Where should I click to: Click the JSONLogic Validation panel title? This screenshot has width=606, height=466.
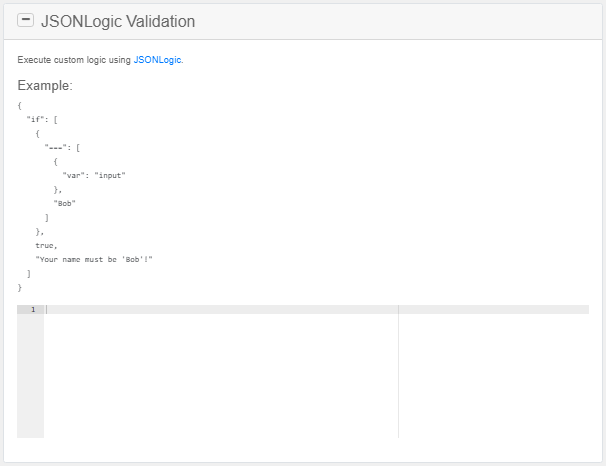point(118,21)
